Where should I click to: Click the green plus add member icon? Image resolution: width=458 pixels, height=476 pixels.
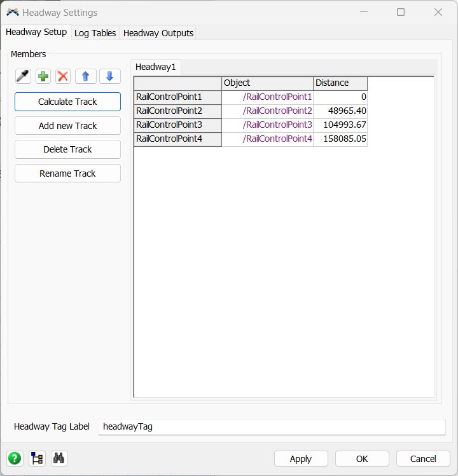pos(43,76)
